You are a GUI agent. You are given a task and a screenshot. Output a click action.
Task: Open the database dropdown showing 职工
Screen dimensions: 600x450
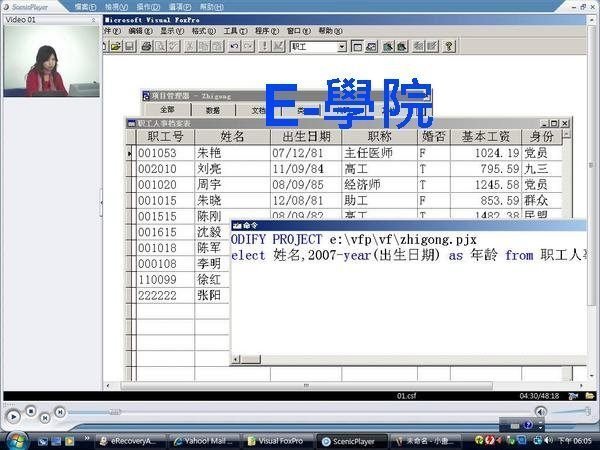[341, 46]
